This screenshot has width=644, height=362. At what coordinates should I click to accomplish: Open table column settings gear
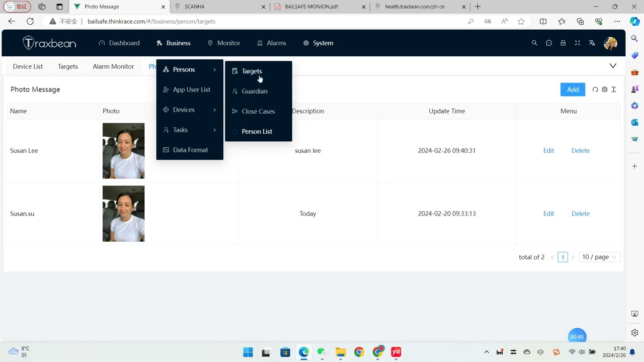click(x=605, y=89)
